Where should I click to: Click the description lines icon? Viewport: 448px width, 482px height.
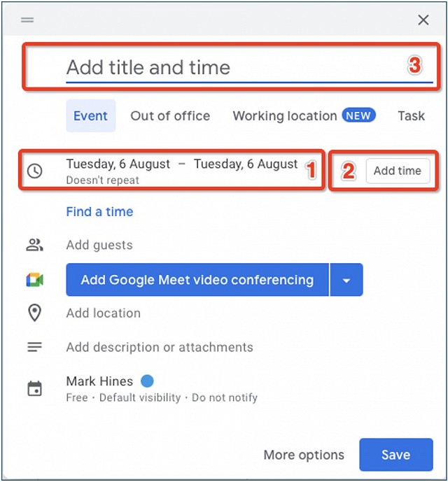(34, 347)
